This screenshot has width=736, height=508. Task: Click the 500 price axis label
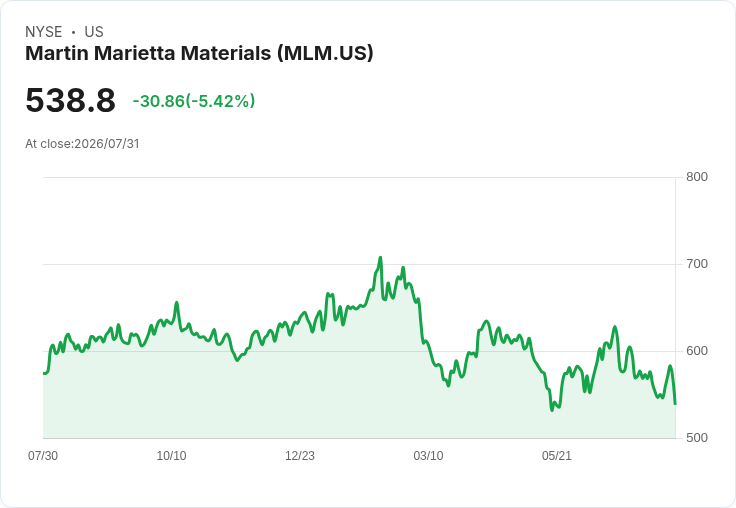(697, 438)
